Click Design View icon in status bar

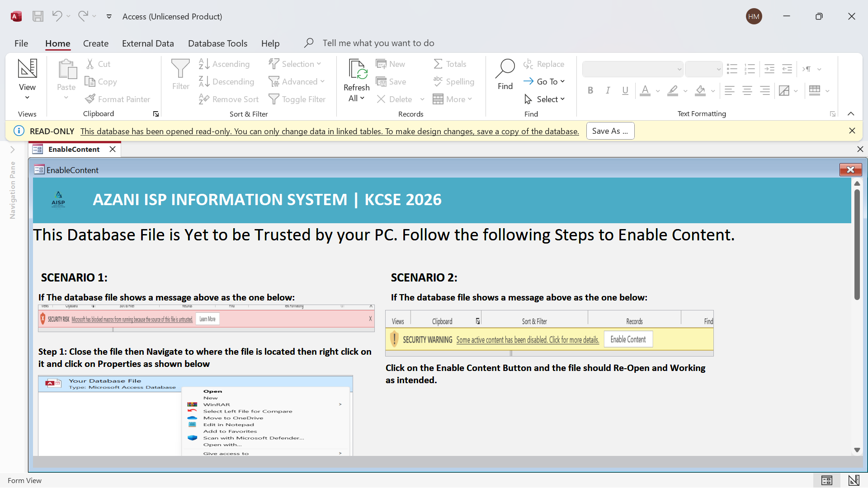coord(854,480)
